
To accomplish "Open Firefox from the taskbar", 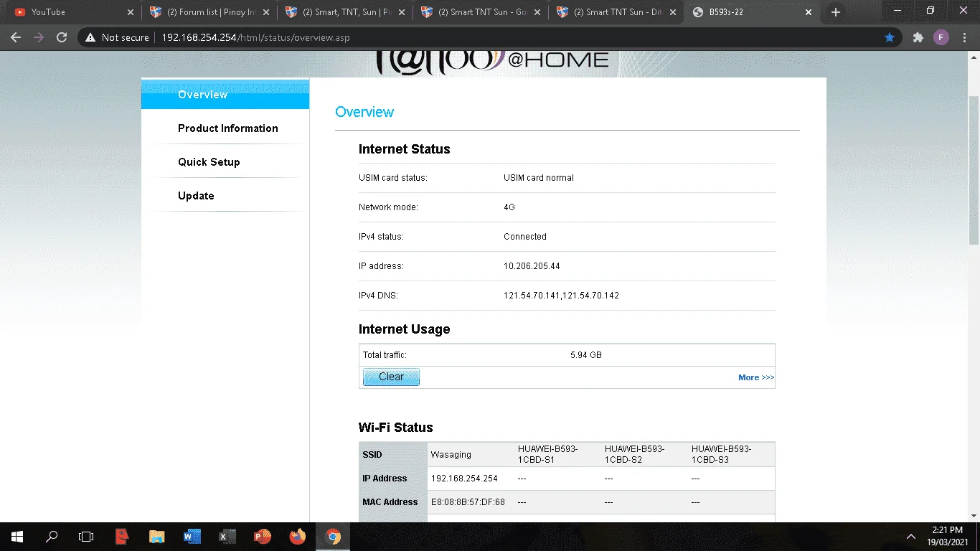I will click(297, 536).
